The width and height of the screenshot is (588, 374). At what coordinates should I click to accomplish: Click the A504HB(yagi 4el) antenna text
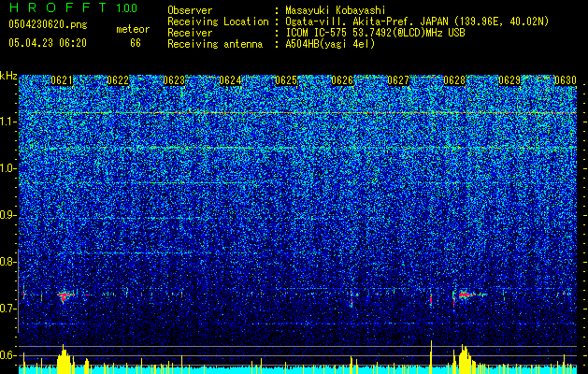click(x=330, y=44)
